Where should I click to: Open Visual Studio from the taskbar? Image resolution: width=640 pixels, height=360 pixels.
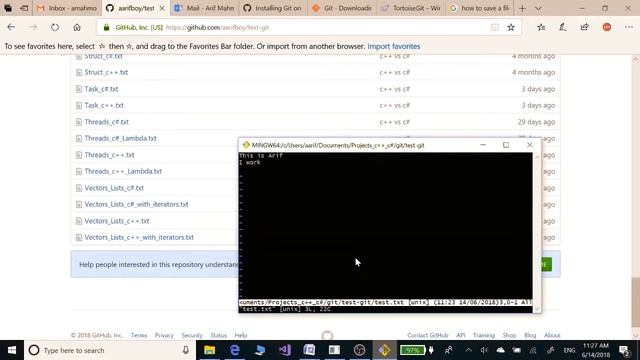pos(284,350)
